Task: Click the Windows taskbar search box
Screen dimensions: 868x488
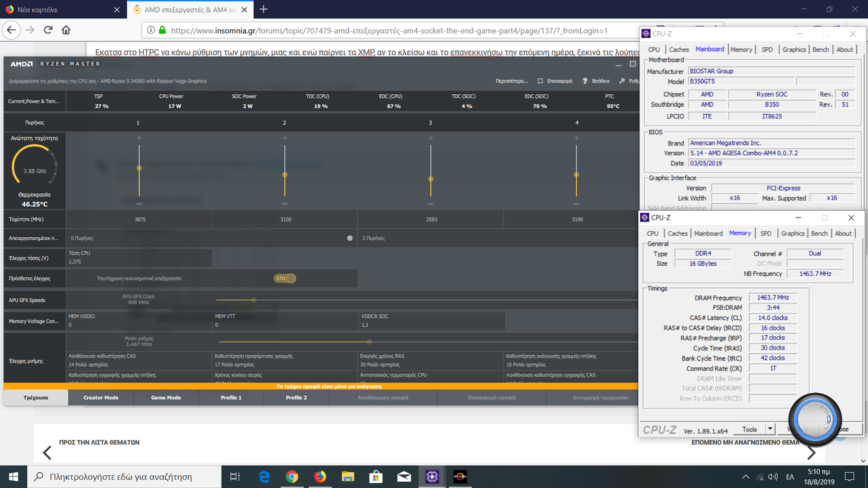Action: coord(125,476)
